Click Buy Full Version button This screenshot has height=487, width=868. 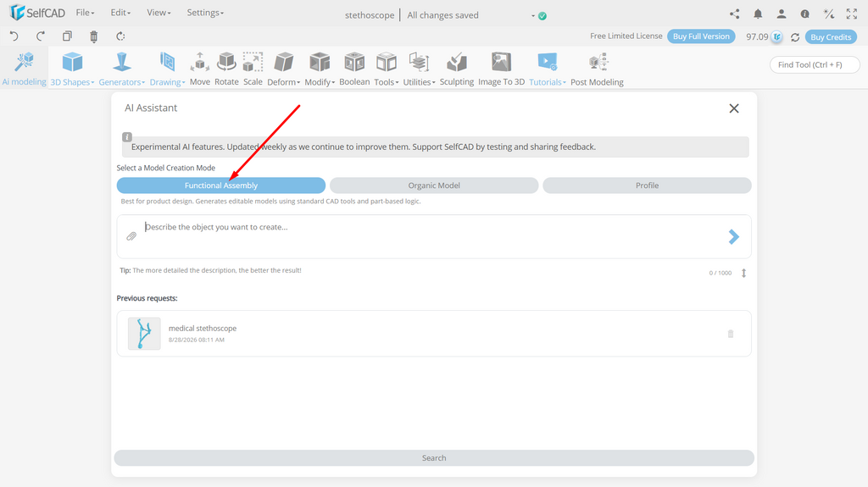[x=701, y=36]
